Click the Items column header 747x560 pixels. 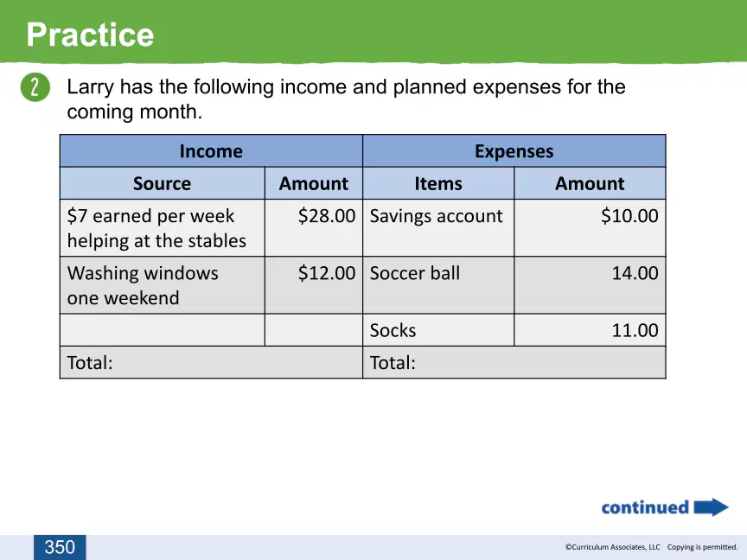[x=438, y=183]
